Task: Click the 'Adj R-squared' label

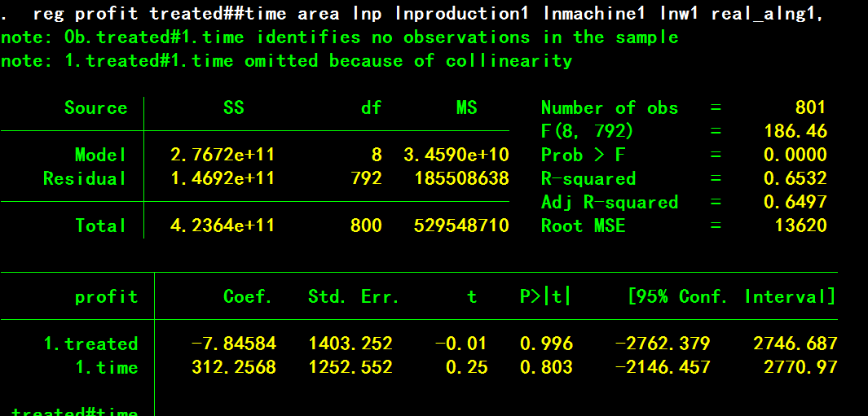Action: tap(610, 203)
